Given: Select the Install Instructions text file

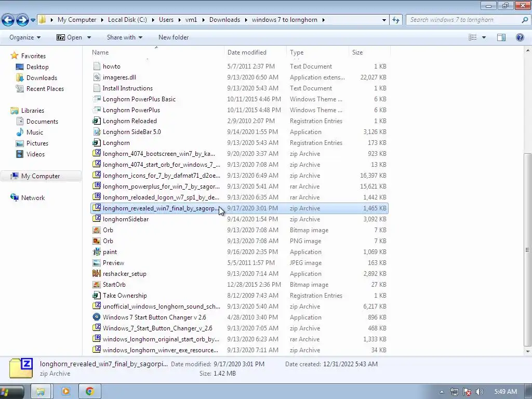Looking at the screenshot, I should (x=128, y=88).
